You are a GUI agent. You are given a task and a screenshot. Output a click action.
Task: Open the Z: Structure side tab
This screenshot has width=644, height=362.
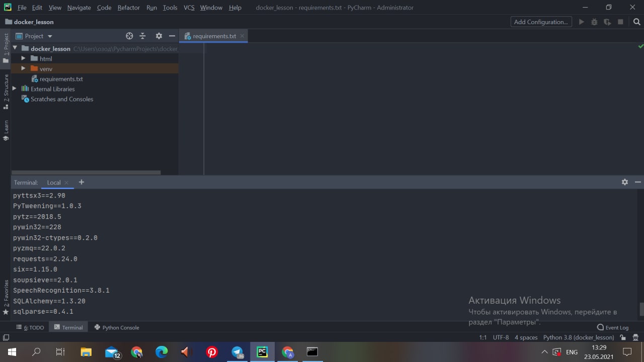(x=6, y=92)
